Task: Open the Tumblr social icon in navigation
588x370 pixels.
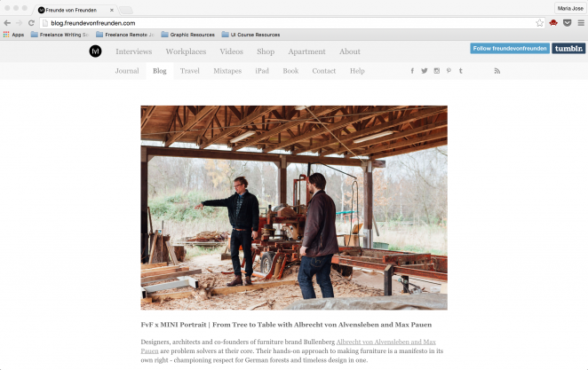Action: 461,71
